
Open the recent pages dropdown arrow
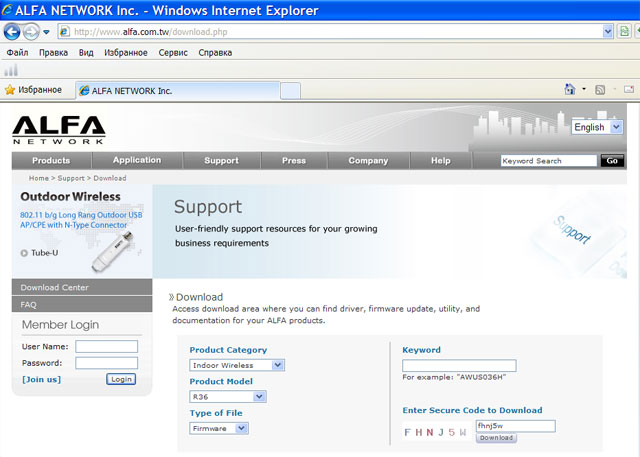coord(46,32)
